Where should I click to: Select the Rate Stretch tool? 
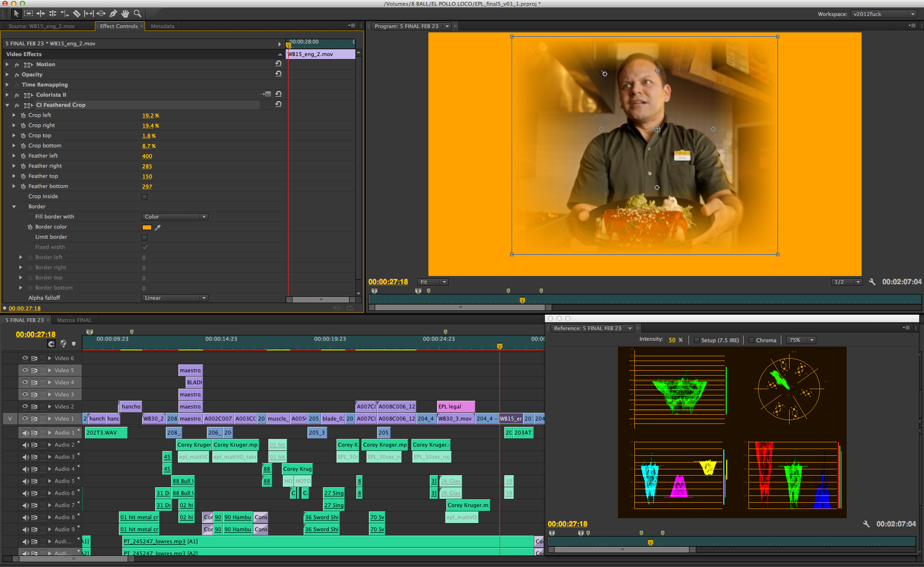(x=65, y=14)
